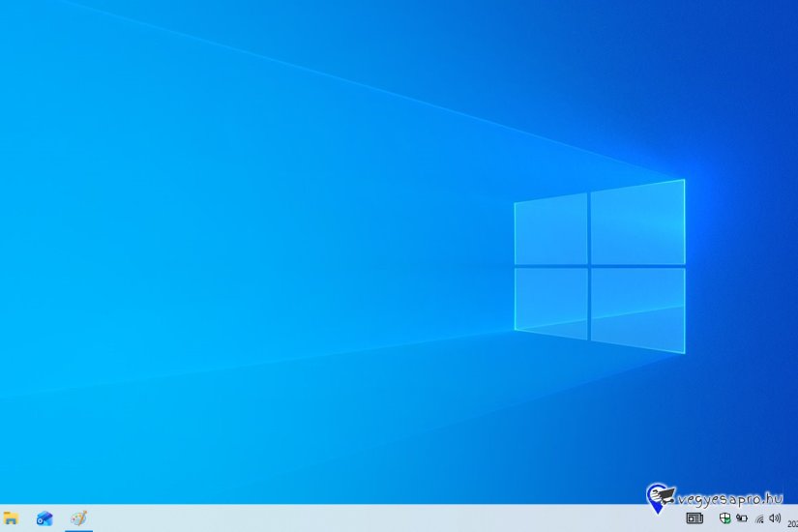
Task: Click an empty area of the taskbar
Action: [x=387, y=518]
